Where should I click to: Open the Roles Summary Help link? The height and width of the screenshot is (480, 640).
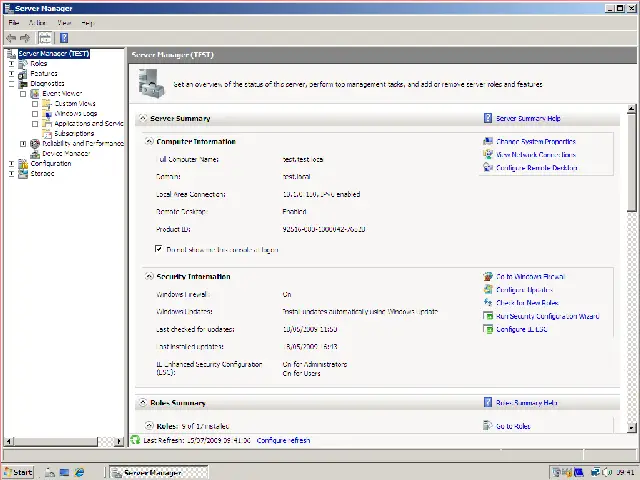[x=527, y=403]
